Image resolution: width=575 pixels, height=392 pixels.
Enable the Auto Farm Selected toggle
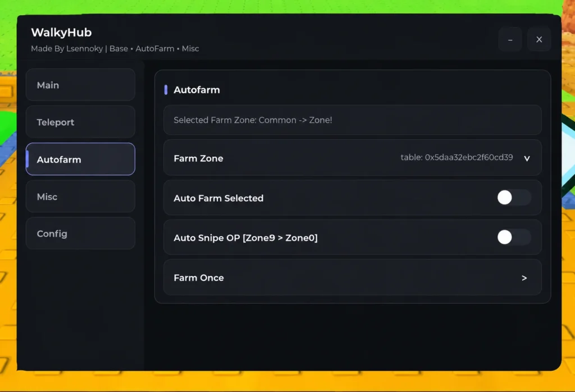[x=514, y=198]
